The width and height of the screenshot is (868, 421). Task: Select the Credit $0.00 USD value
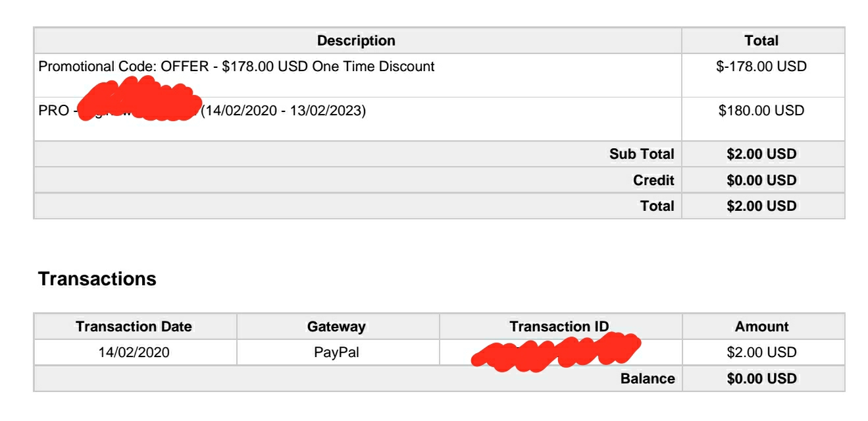pyautogui.click(x=761, y=181)
